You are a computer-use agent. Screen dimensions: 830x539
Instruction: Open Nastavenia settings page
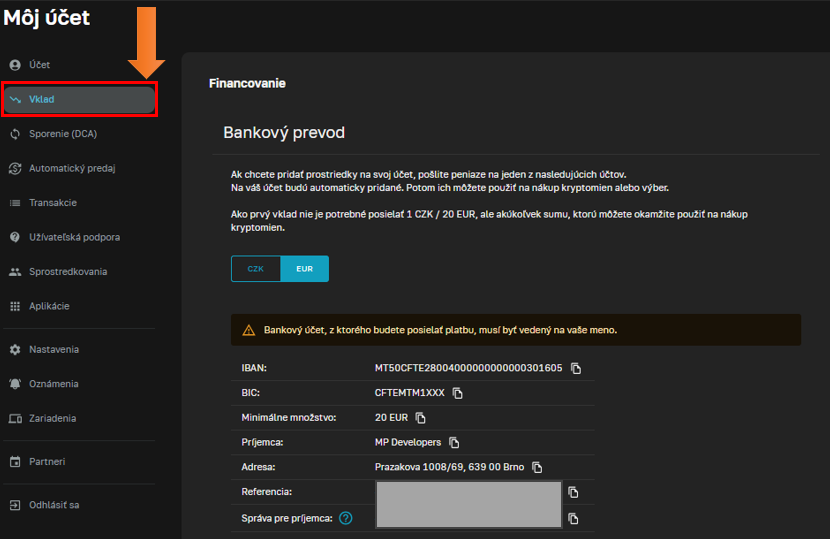[53, 350]
